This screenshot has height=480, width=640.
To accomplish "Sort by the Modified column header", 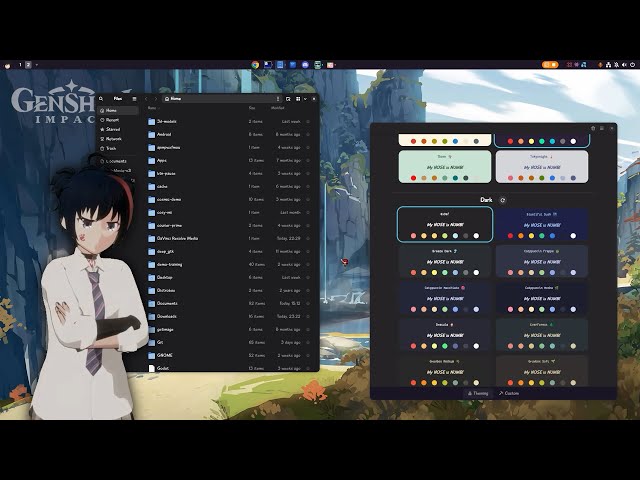I will (x=278, y=108).
